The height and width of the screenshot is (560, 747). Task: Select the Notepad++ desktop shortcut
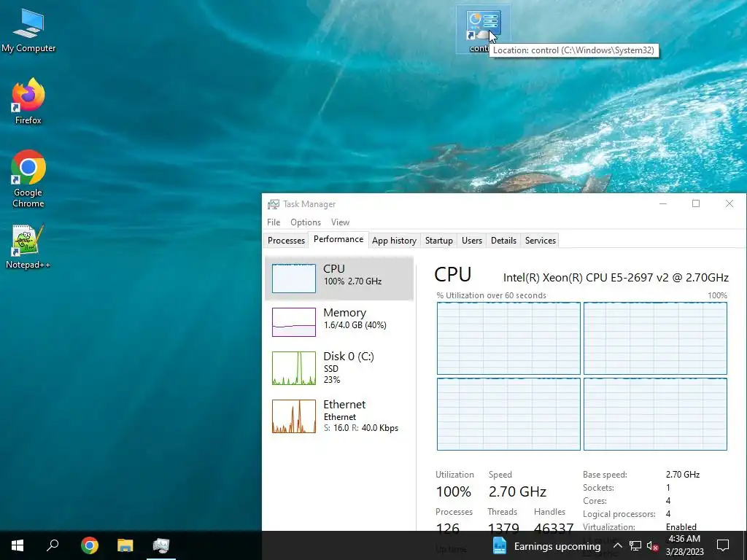28,246
